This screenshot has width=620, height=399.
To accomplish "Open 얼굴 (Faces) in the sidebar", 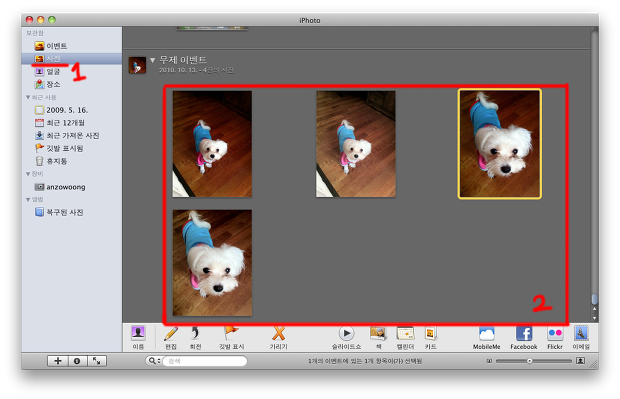I will 47,72.
